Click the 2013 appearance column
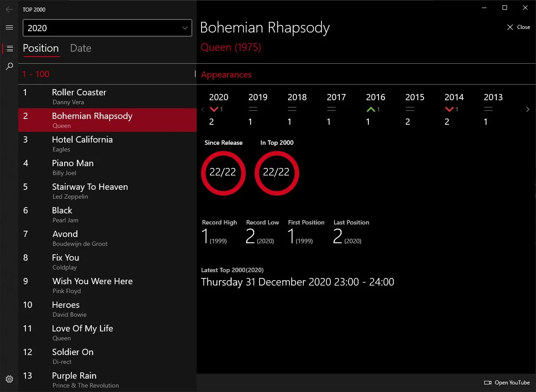 click(x=493, y=109)
